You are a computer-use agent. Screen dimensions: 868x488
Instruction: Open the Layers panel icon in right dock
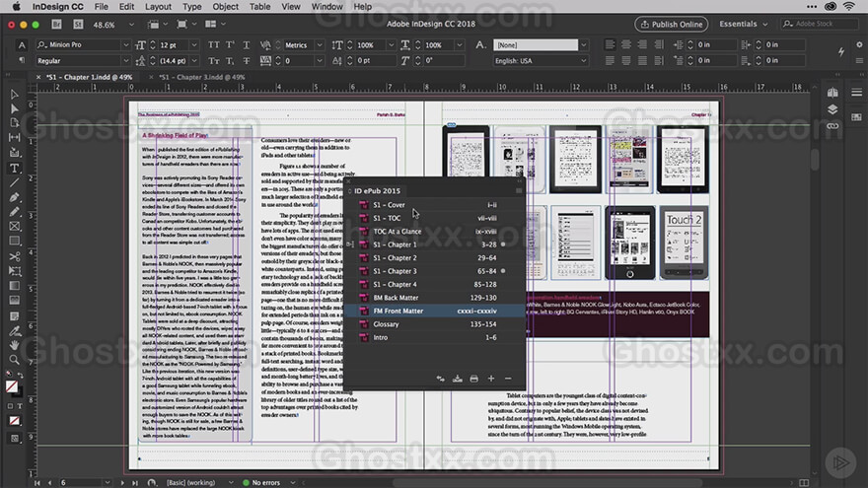pos(832,109)
